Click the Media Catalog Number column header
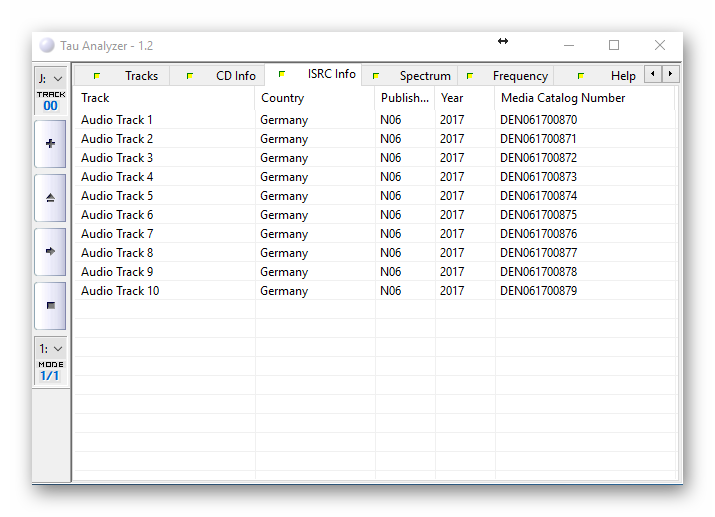 click(x=562, y=98)
